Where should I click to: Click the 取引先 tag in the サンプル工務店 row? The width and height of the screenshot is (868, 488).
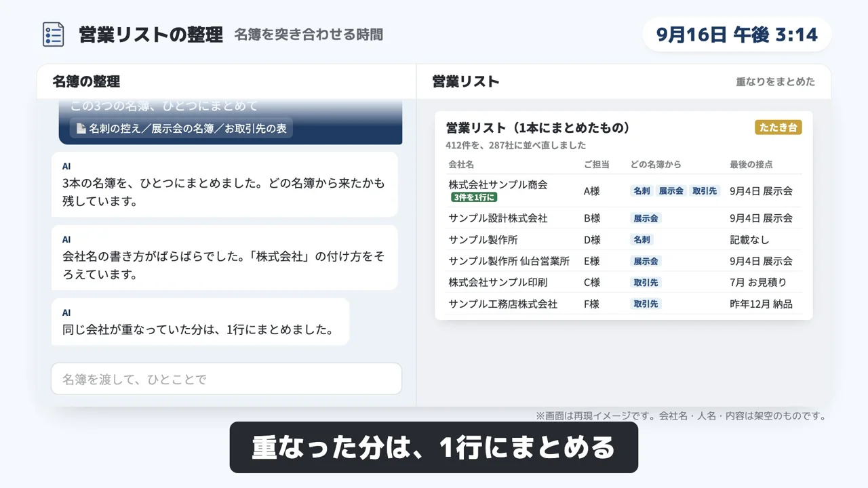pos(646,304)
